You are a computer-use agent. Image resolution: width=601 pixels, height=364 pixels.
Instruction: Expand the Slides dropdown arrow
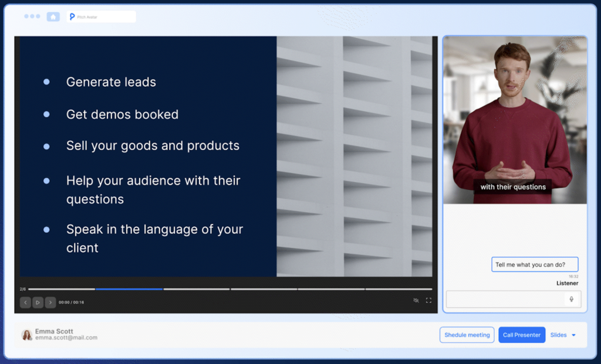[574, 335]
